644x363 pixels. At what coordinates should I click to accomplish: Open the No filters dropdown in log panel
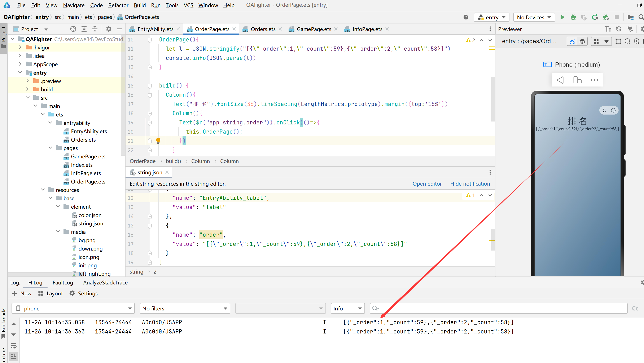point(183,308)
